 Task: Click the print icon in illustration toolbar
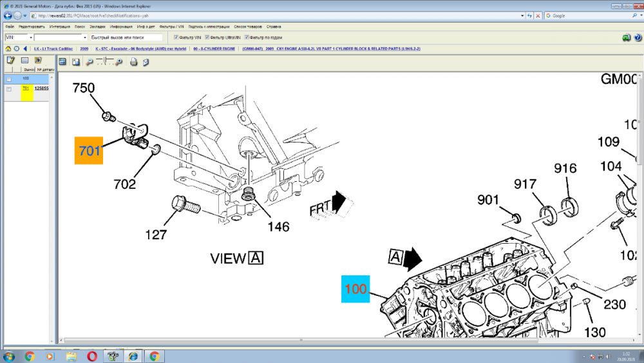[x=134, y=62]
